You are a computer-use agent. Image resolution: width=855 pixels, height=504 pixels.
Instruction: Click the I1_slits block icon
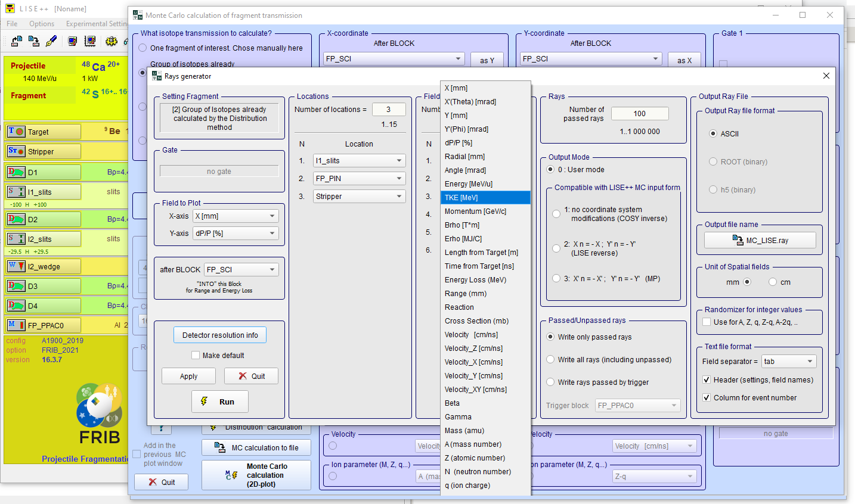pos(16,192)
